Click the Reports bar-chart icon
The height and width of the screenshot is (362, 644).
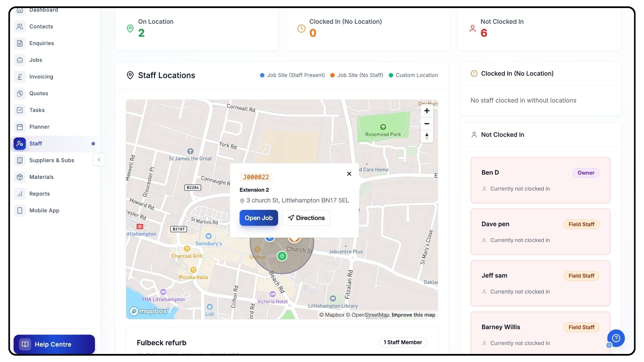pos(20,194)
